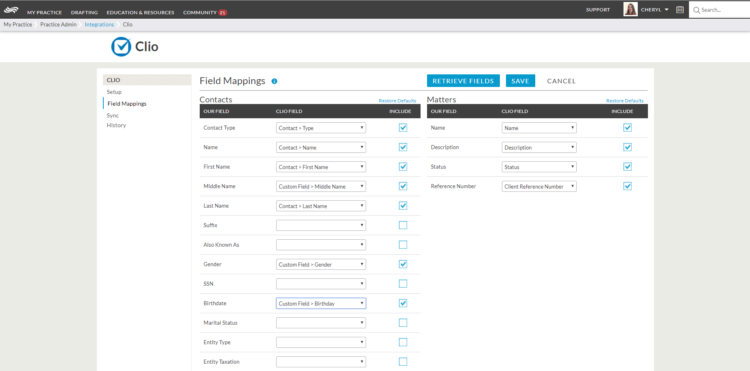
Task: Toggle Include for matter Status
Action: tap(628, 166)
